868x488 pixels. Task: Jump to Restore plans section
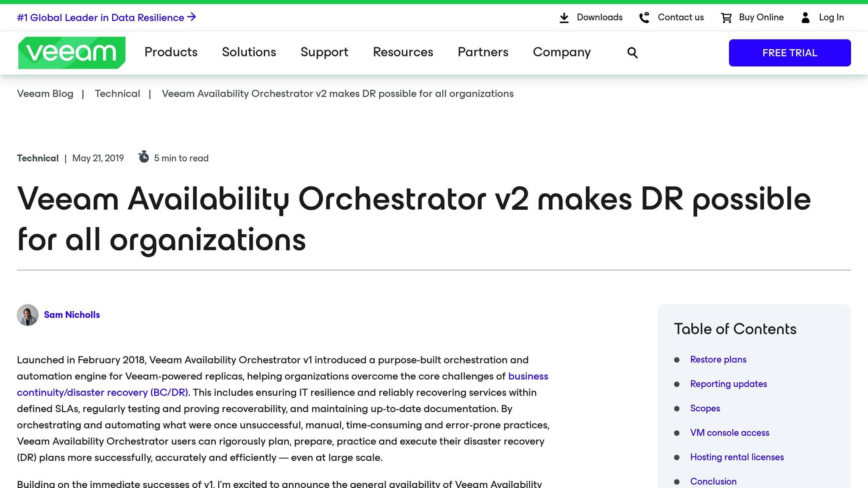(x=718, y=360)
